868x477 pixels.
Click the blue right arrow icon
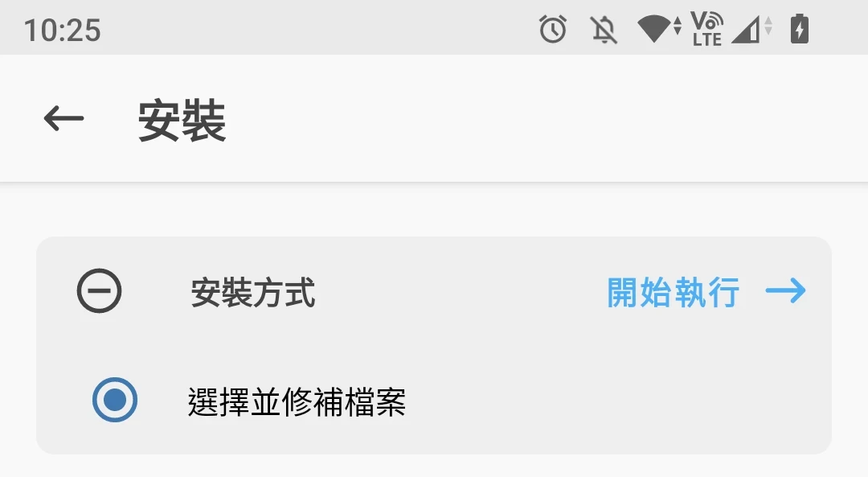click(785, 291)
